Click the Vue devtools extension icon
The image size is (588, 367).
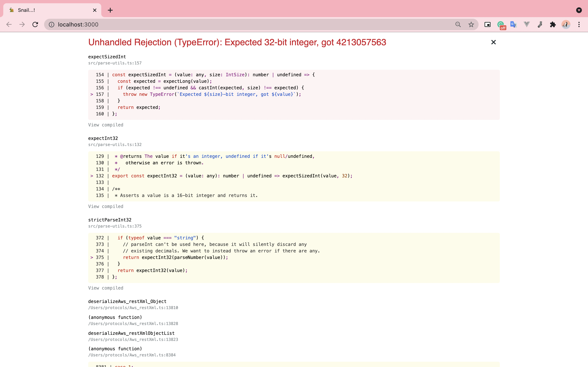527,24
